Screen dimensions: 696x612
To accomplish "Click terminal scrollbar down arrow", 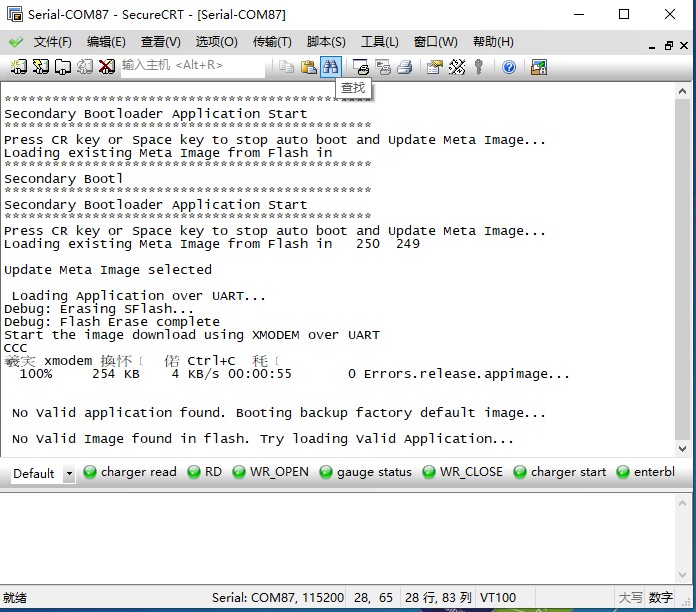I will (x=683, y=449).
